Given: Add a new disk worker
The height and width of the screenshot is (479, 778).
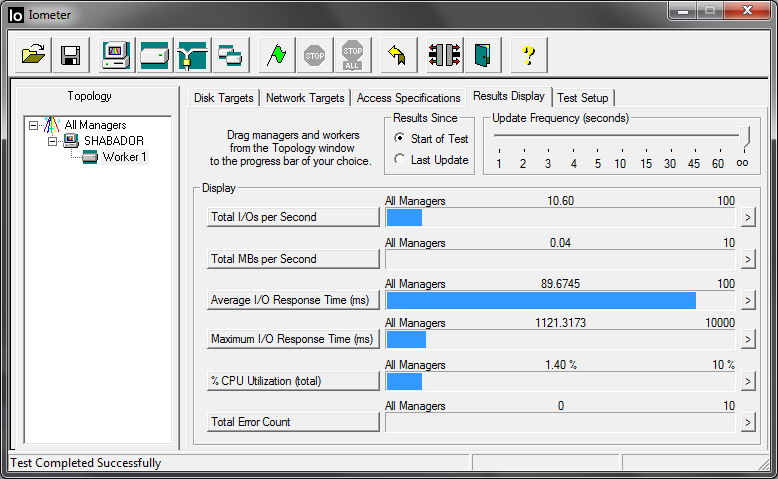Looking at the screenshot, I should [x=154, y=55].
